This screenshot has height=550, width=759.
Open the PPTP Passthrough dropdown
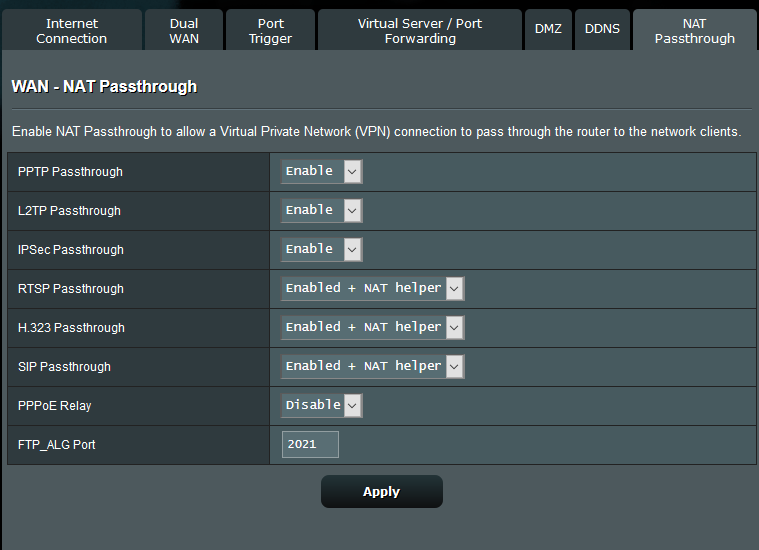click(x=321, y=171)
